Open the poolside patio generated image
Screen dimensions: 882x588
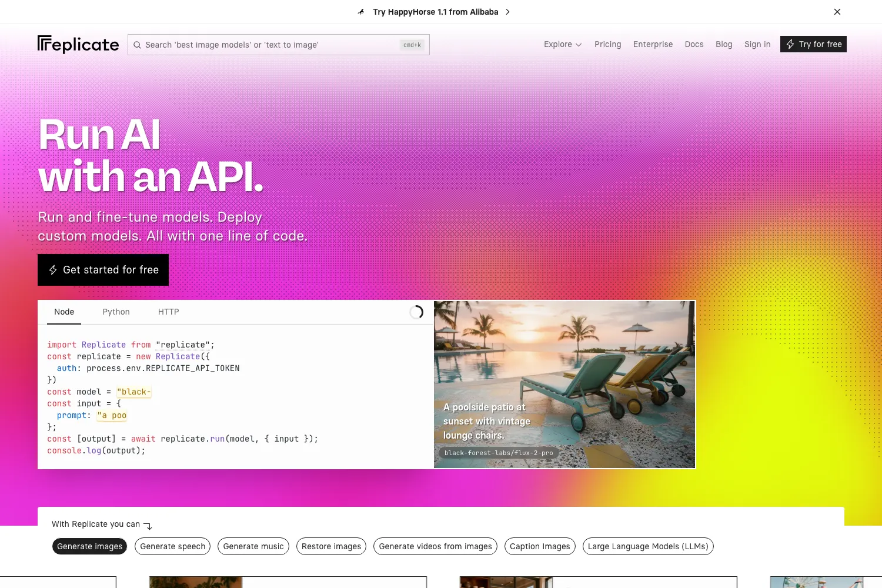(564, 385)
